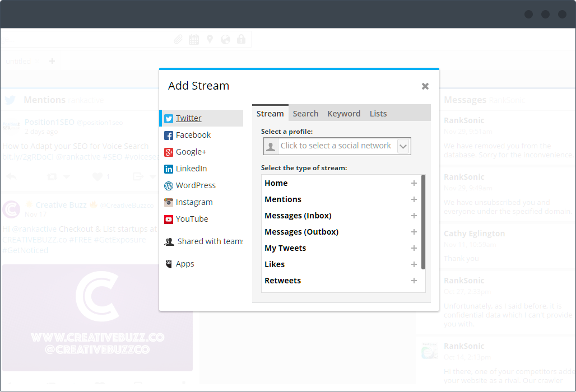
Task: Open the untitled tab in background
Action: click(18, 61)
